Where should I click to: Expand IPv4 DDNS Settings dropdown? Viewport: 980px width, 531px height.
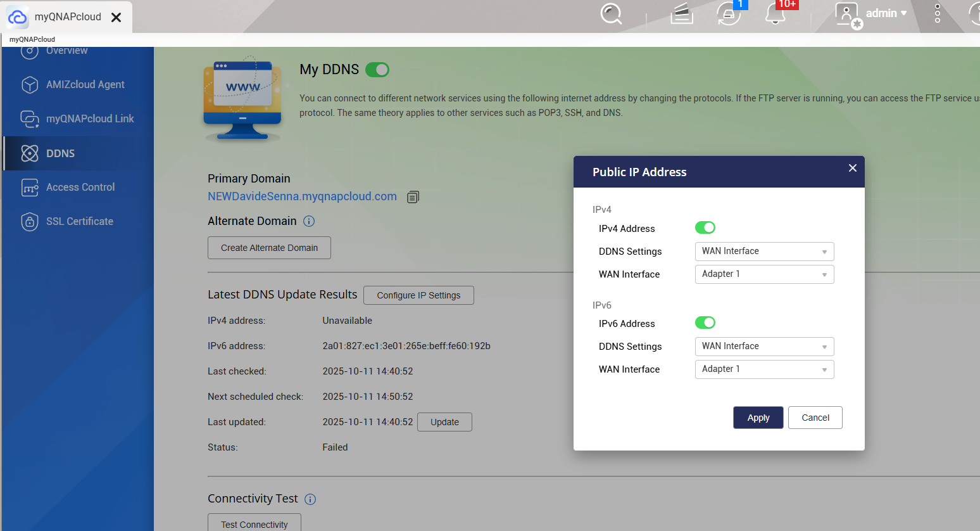[764, 252]
